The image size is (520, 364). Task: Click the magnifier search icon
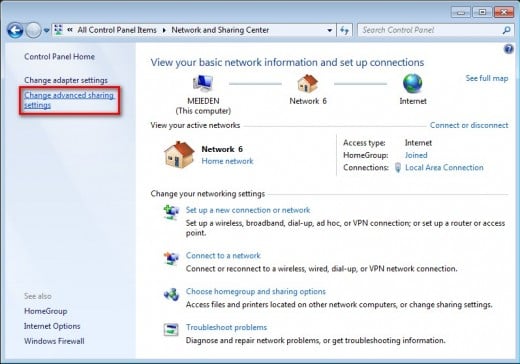click(x=507, y=30)
